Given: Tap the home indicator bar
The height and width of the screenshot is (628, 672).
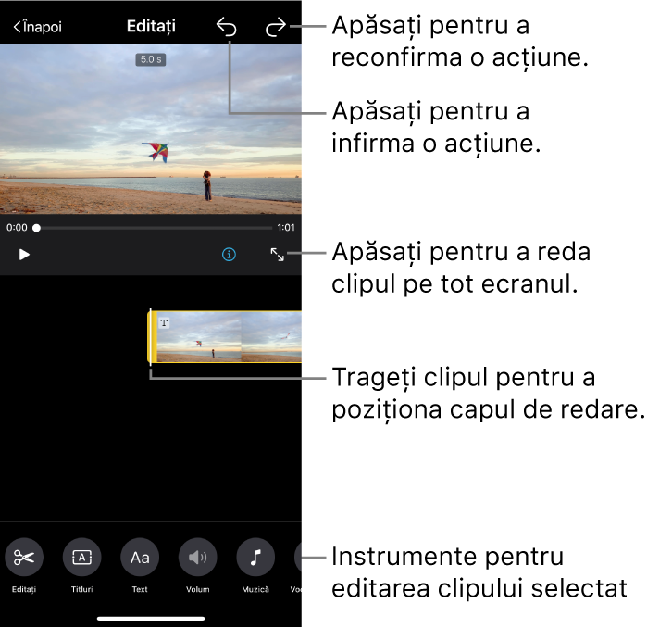Looking at the screenshot, I should pos(151,619).
